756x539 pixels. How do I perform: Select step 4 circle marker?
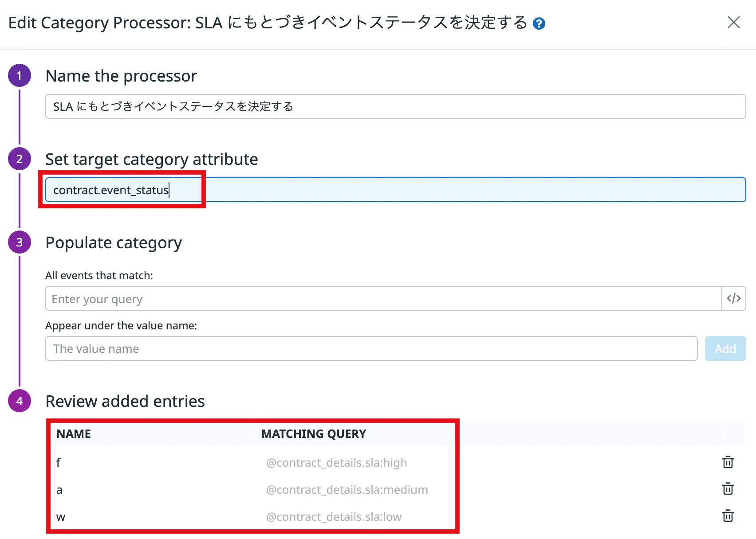pos(20,401)
